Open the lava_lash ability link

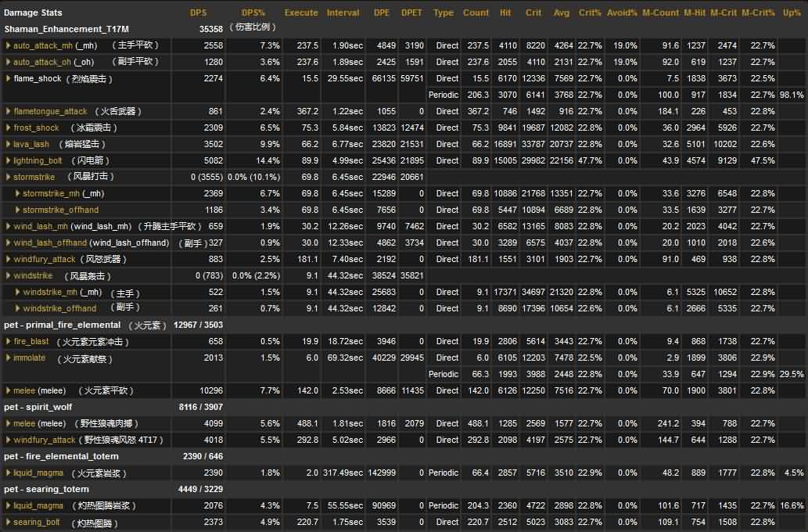point(31,144)
